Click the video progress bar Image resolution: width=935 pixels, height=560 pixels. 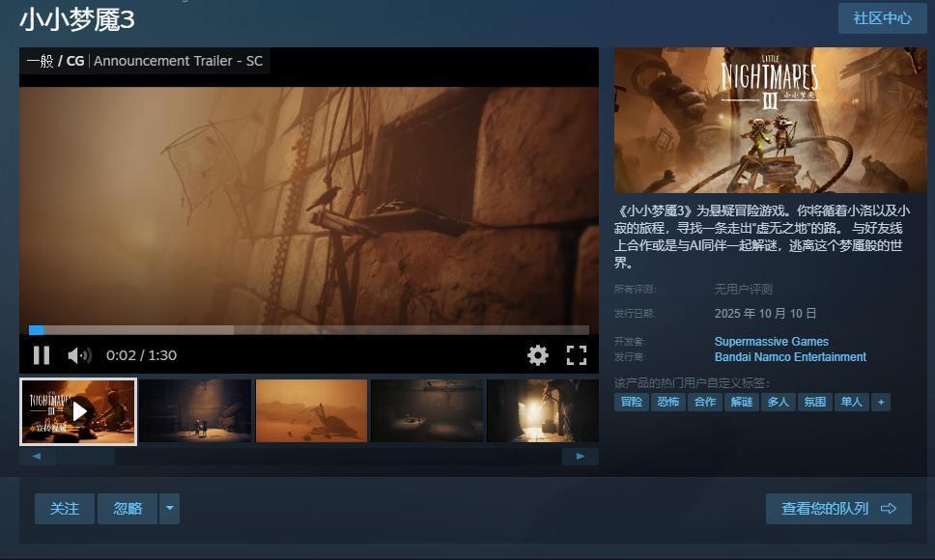(309, 330)
